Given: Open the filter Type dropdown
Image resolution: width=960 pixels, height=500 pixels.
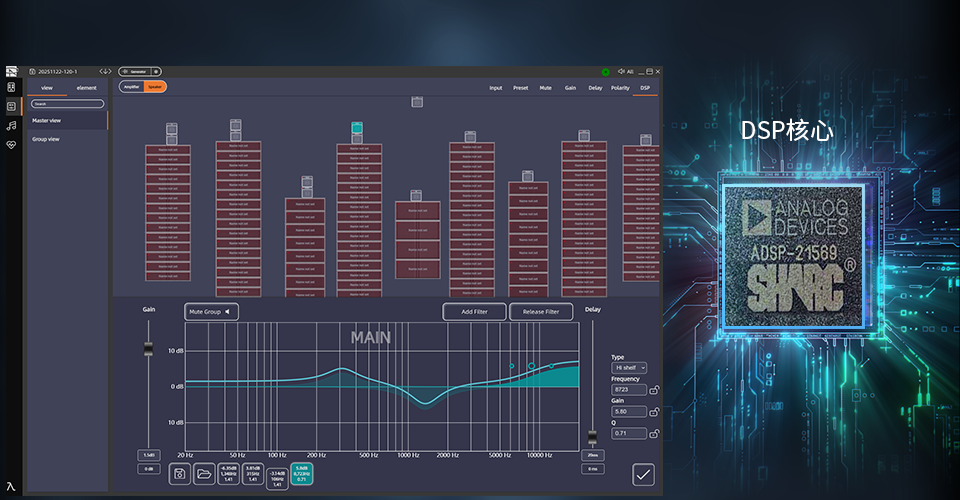Looking at the screenshot, I should tap(629, 368).
